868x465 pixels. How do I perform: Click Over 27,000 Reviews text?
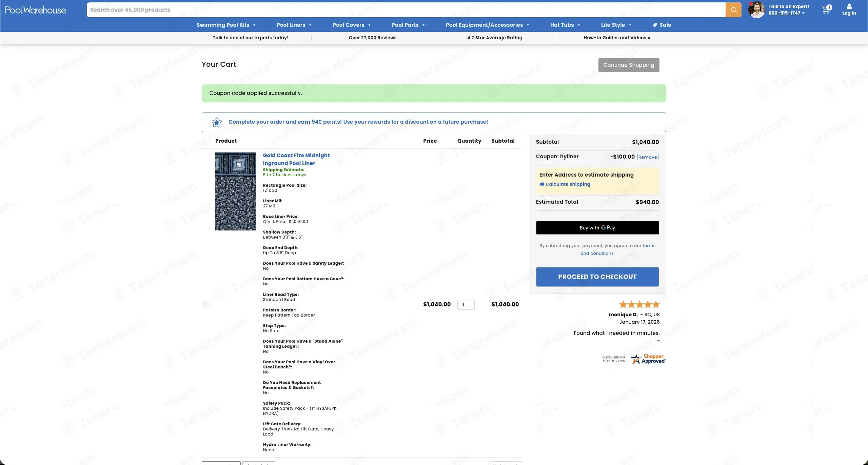pyautogui.click(x=372, y=38)
